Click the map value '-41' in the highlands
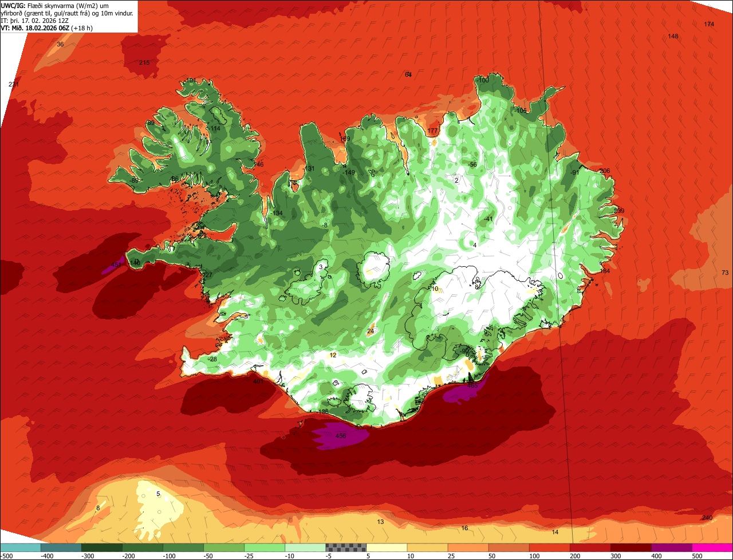This screenshot has height=560, width=733. pyautogui.click(x=488, y=219)
